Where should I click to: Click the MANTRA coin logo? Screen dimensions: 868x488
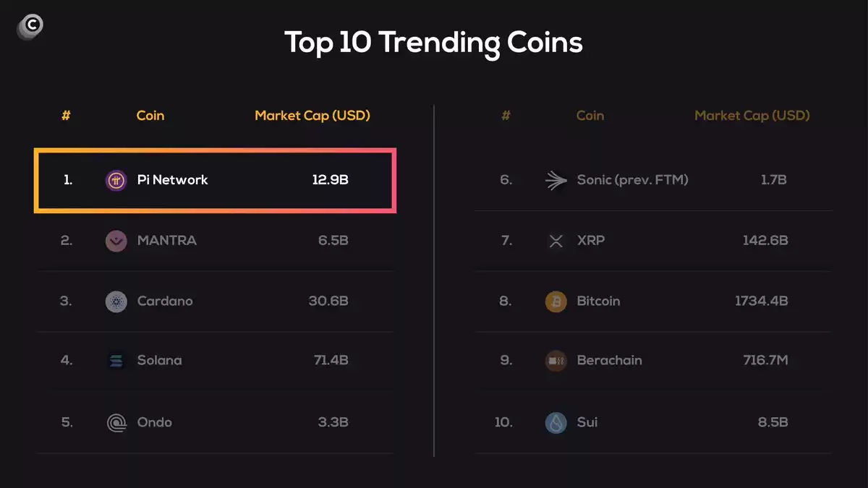coord(116,241)
